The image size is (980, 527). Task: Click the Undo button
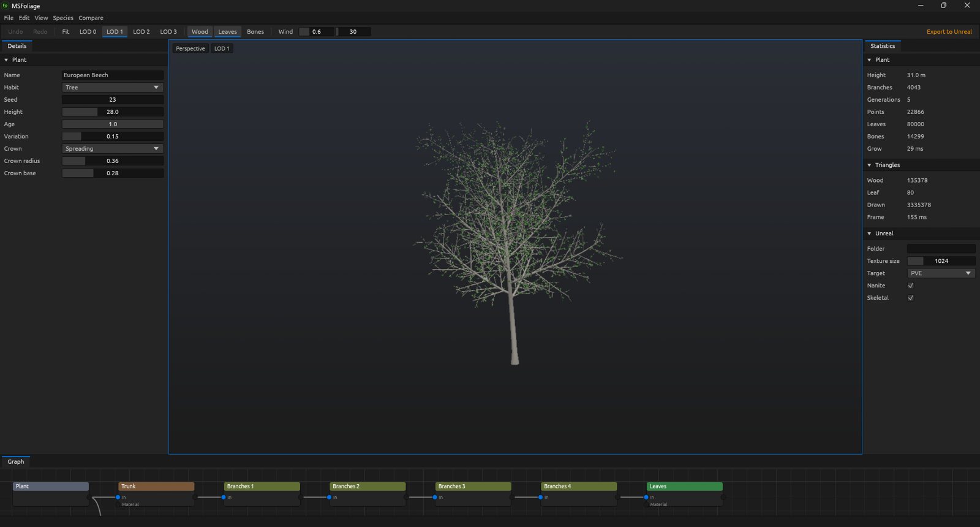tap(15, 32)
